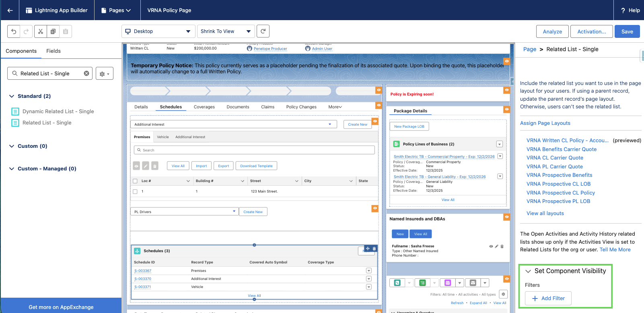This screenshot has width=644, height=313.
Task: Go back using the header arrow
Action: click(10, 10)
